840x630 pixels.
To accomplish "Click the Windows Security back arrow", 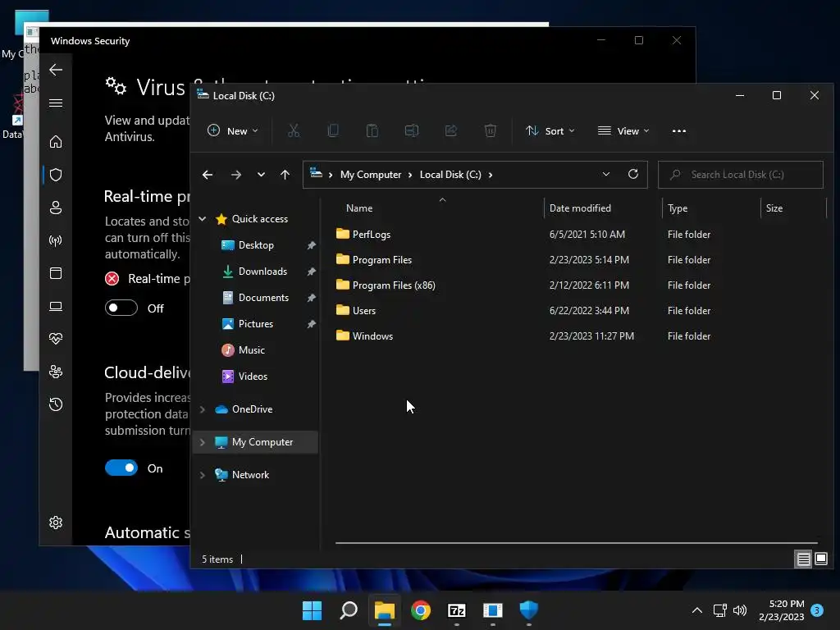I will coord(56,70).
